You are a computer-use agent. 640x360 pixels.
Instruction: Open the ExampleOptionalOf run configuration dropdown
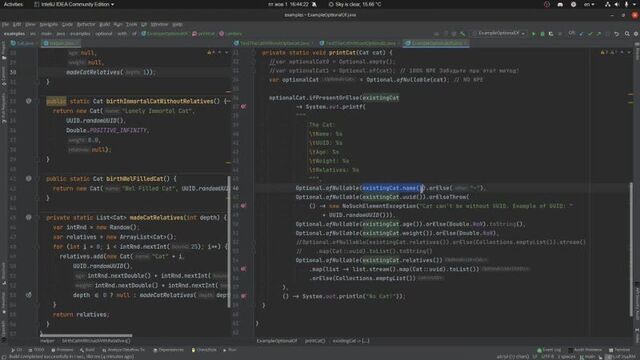[x=498, y=33]
